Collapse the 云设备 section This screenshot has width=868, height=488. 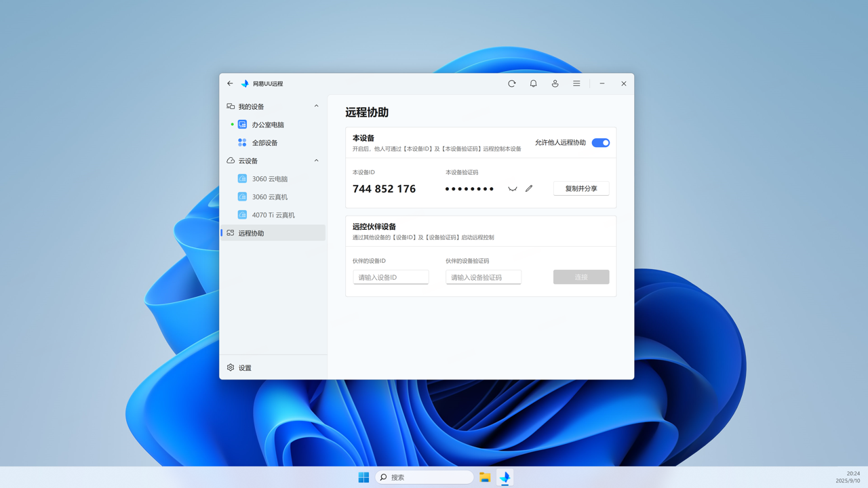(316, 161)
